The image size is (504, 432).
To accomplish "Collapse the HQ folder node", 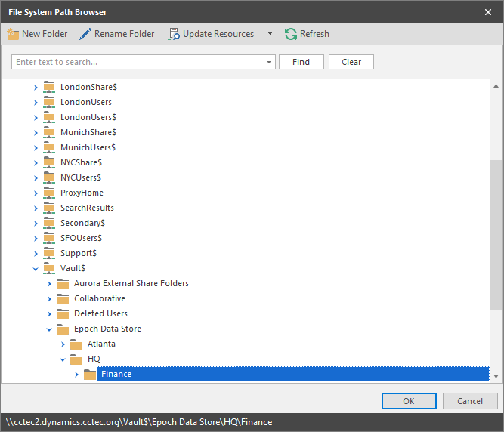I will 63,359.
